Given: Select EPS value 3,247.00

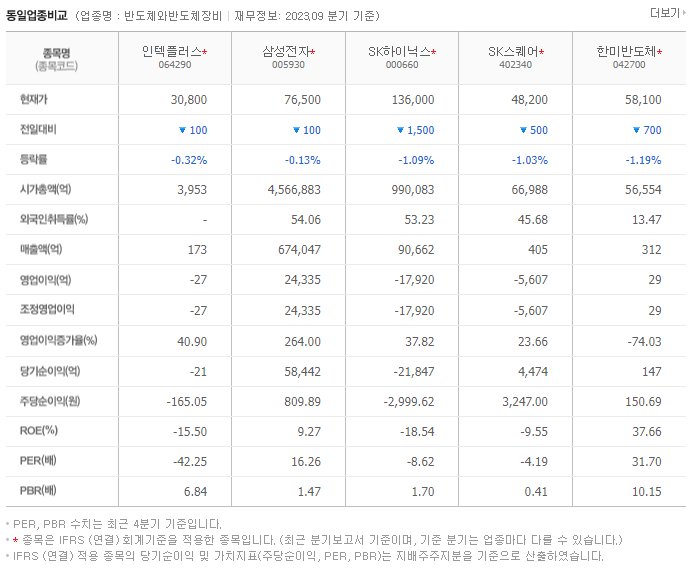Looking at the screenshot, I should click(525, 402).
